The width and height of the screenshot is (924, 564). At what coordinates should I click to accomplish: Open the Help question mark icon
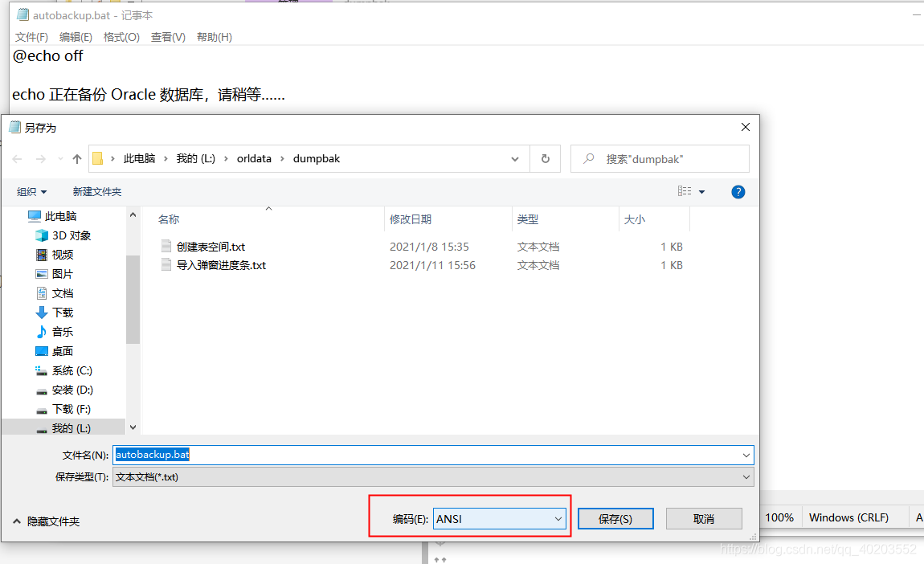(738, 191)
